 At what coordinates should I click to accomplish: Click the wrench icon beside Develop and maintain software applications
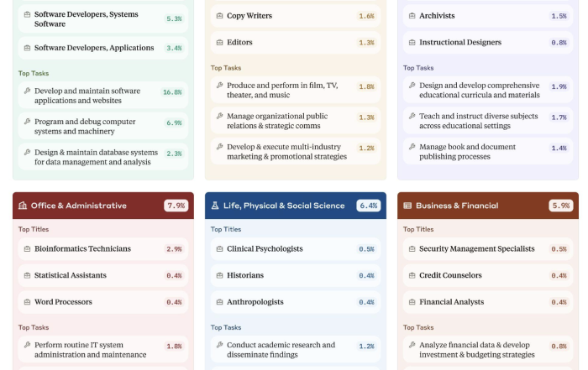(28, 91)
